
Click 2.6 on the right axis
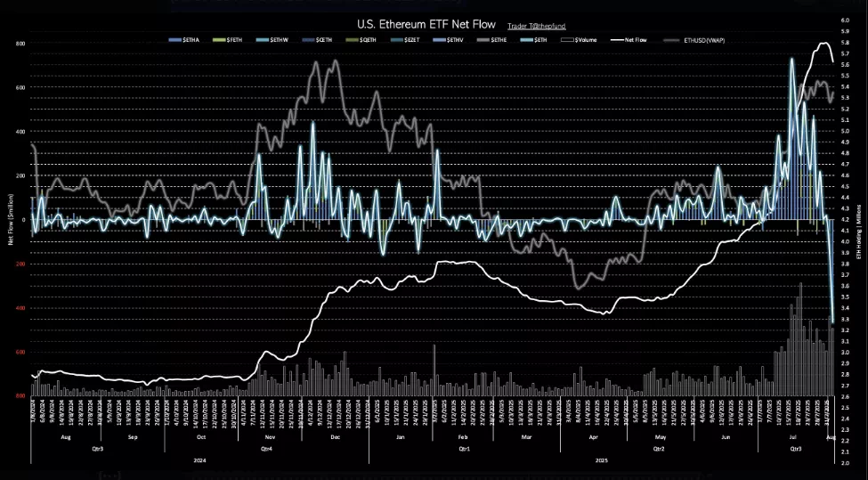[x=846, y=396]
